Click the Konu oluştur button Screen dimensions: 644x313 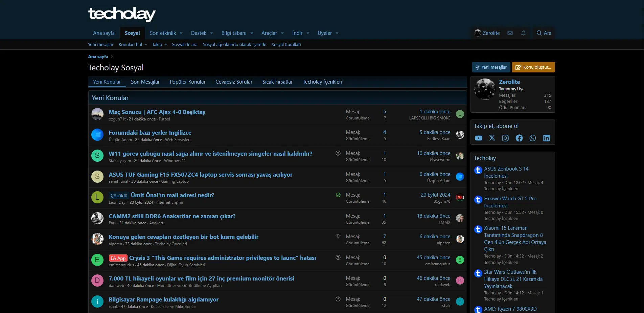coord(533,67)
